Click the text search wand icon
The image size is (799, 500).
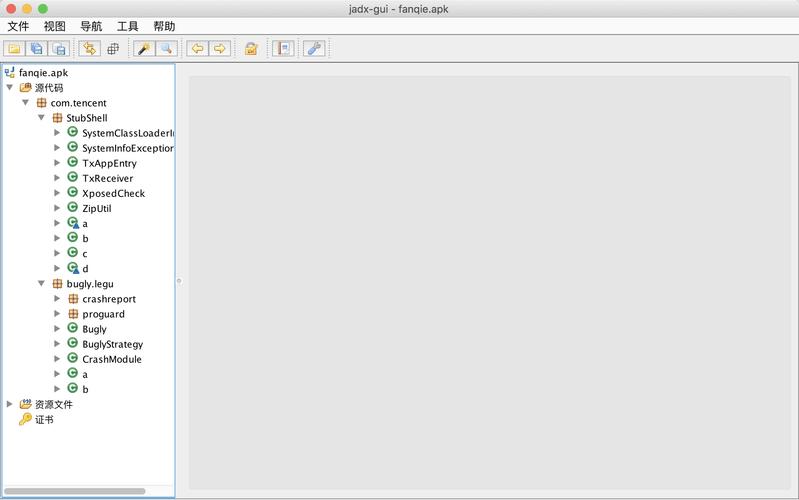coord(144,48)
